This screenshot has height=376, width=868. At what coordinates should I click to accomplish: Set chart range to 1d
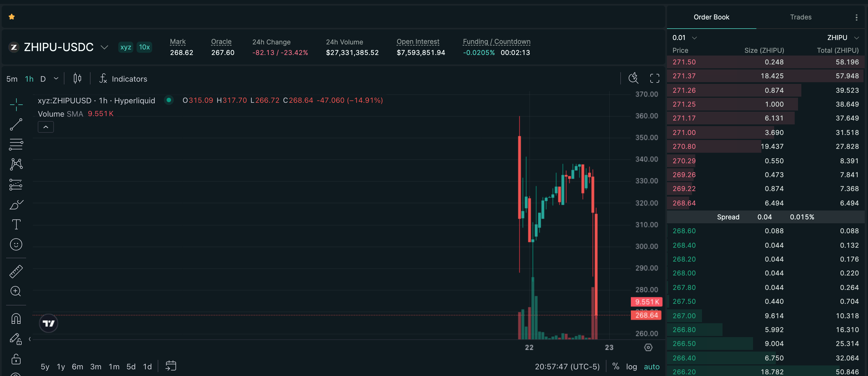[x=148, y=367]
